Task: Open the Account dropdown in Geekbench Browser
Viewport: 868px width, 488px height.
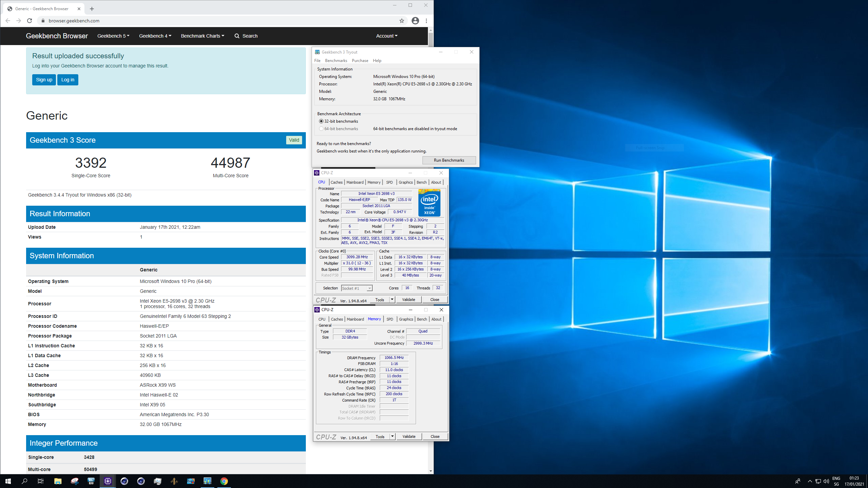Action: pos(387,36)
